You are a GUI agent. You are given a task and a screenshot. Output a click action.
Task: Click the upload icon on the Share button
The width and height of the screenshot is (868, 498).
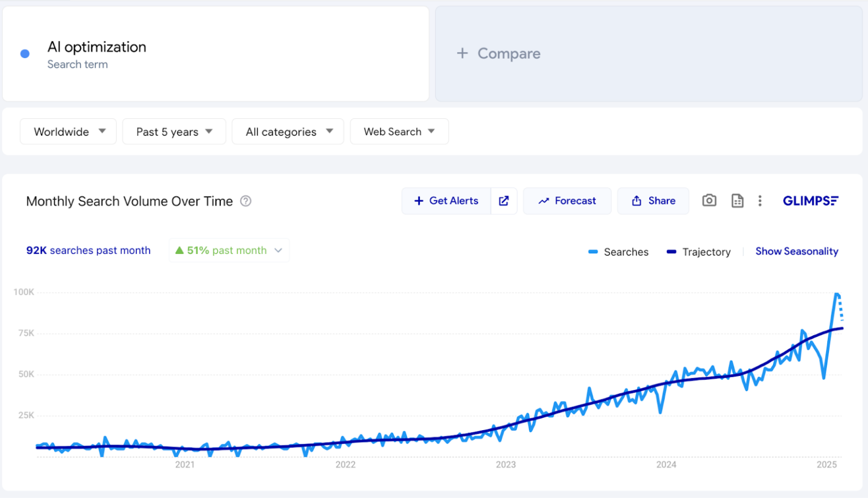637,201
